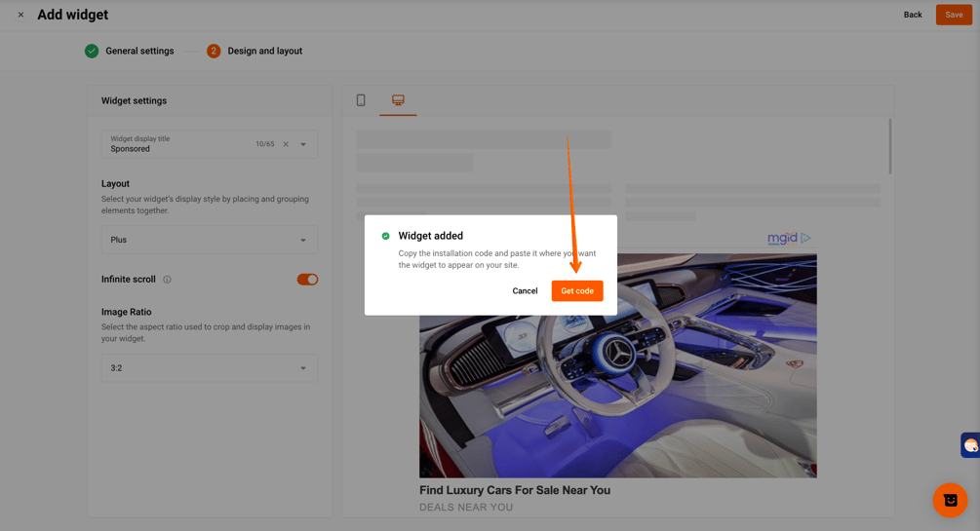This screenshot has width=980, height=531.
Task: Click the Widget settings heading
Action: (x=134, y=100)
